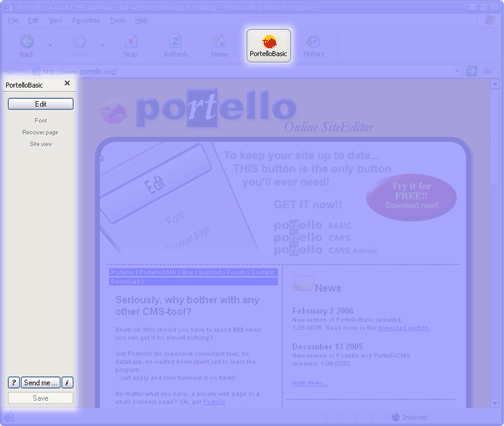Click the "February 2 2006" news heading
The width and height of the screenshot is (504, 426).
tap(323, 311)
